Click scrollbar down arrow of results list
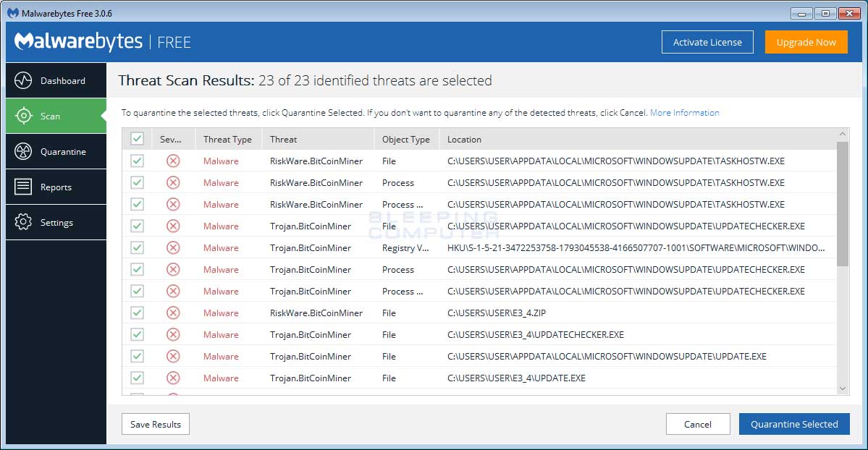Screen dimensions: 868x450 pyautogui.click(x=843, y=389)
